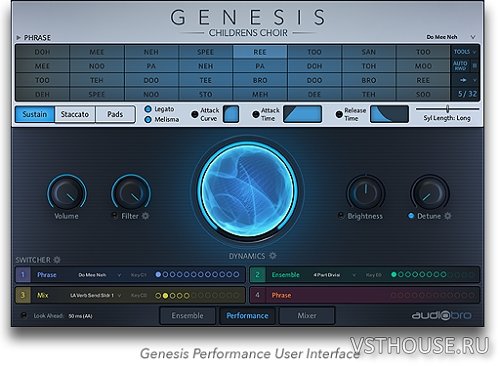Toggle the Filter on/off button
This screenshot has width=500, height=368.
pyautogui.click(x=115, y=216)
